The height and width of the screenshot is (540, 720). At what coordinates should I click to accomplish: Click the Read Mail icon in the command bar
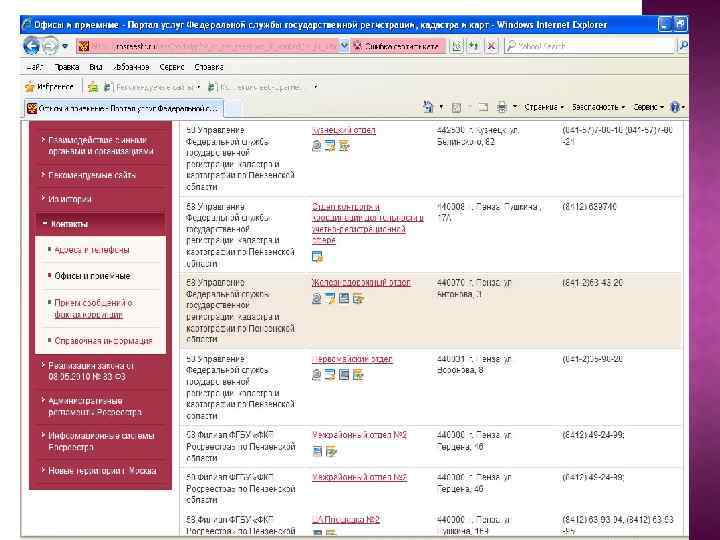[483, 107]
